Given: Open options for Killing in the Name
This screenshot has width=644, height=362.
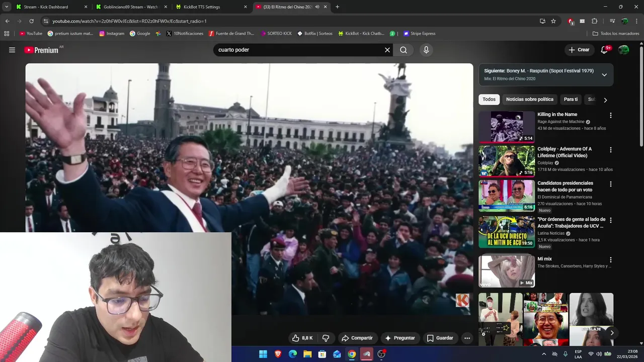Looking at the screenshot, I should point(611,115).
